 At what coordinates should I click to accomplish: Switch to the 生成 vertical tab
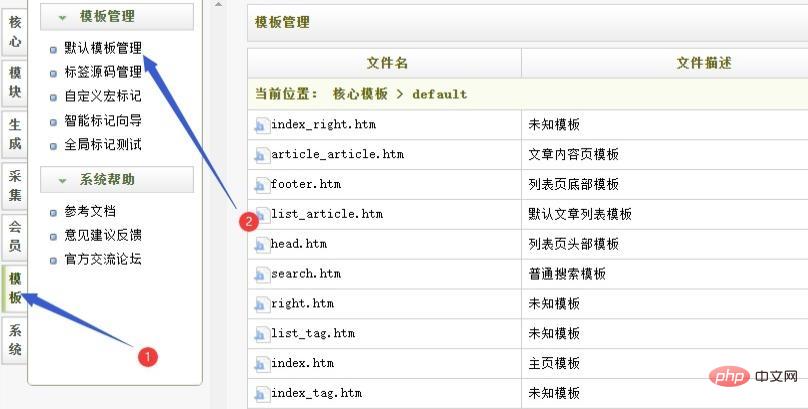pyautogui.click(x=14, y=134)
